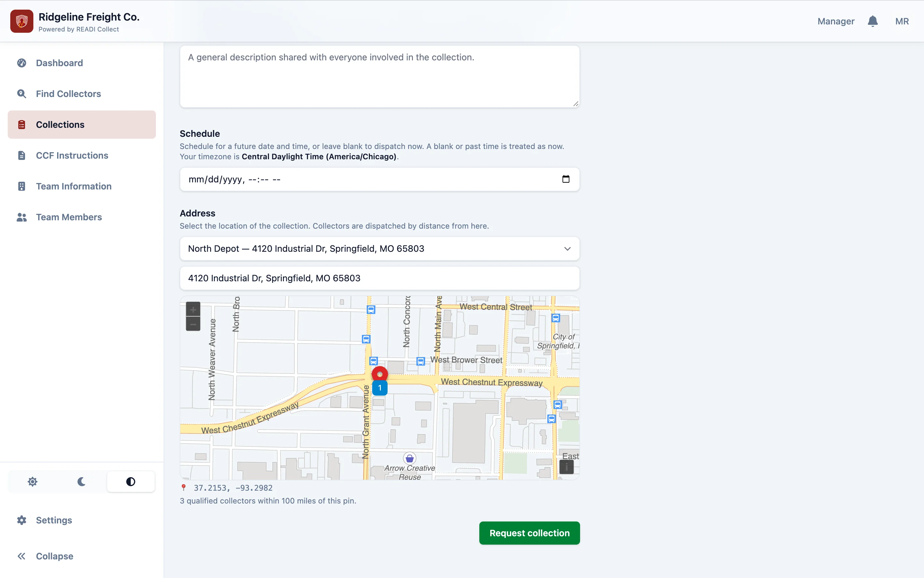Open Team Members page
The height and width of the screenshot is (578, 924).
pyautogui.click(x=82, y=217)
